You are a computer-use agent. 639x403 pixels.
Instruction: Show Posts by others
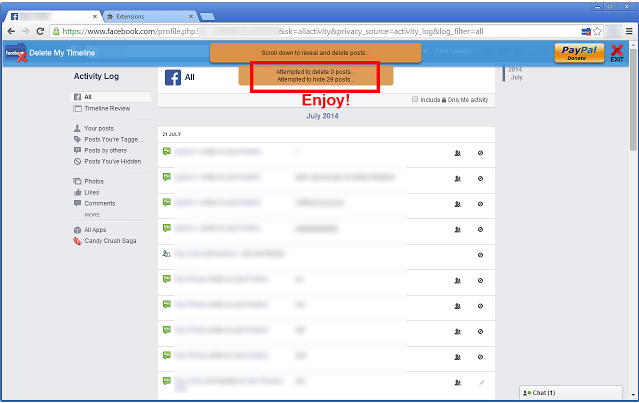106,150
